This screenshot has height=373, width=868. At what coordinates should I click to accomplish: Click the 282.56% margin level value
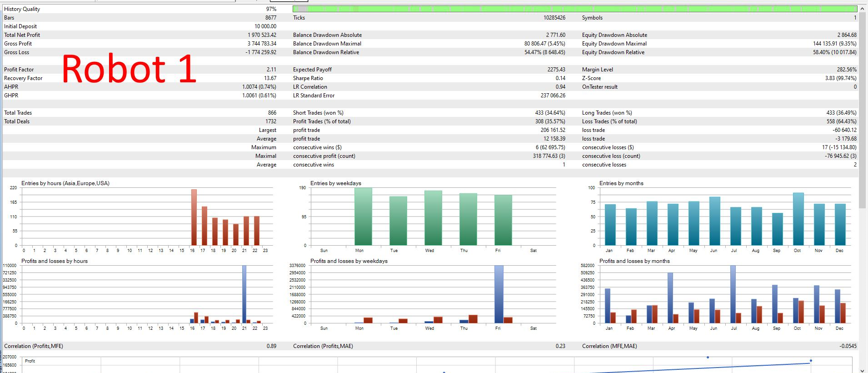point(847,70)
